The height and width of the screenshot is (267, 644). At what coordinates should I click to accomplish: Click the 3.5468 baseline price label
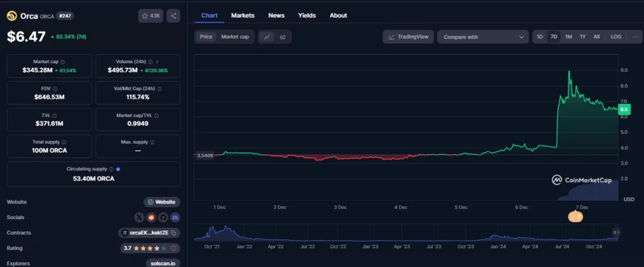click(x=205, y=156)
